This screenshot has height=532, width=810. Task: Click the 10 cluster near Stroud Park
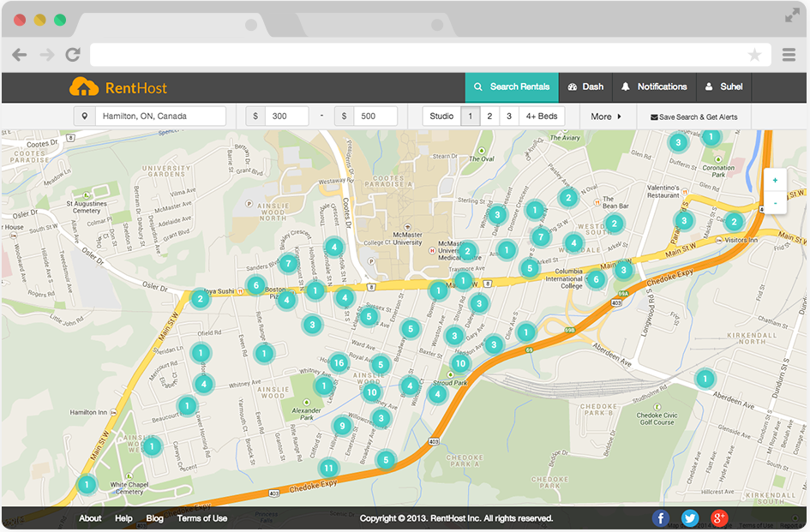[460, 363]
